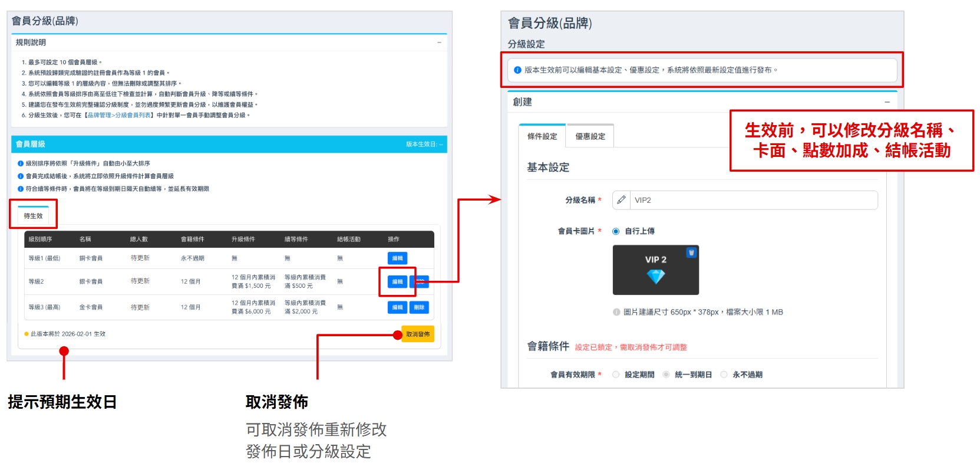Click the yellow 取消發佈 button

pos(417,334)
